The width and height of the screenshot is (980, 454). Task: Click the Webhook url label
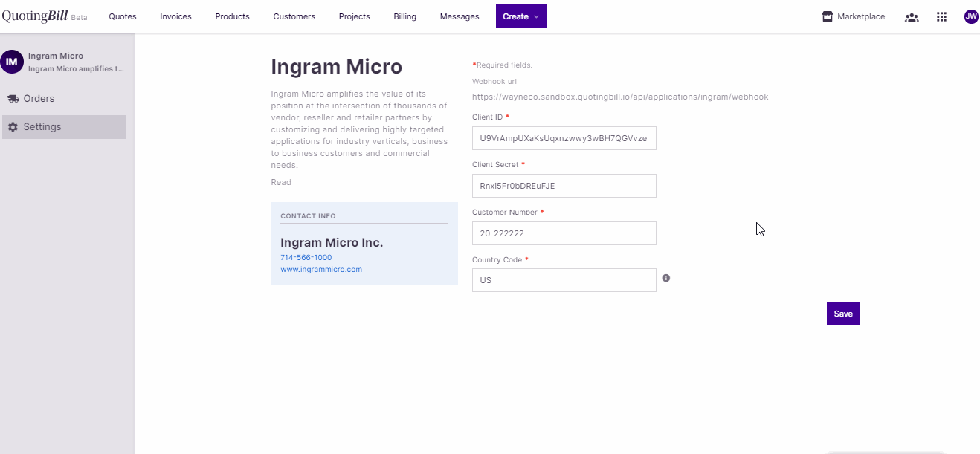pyautogui.click(x=494, y=81)
